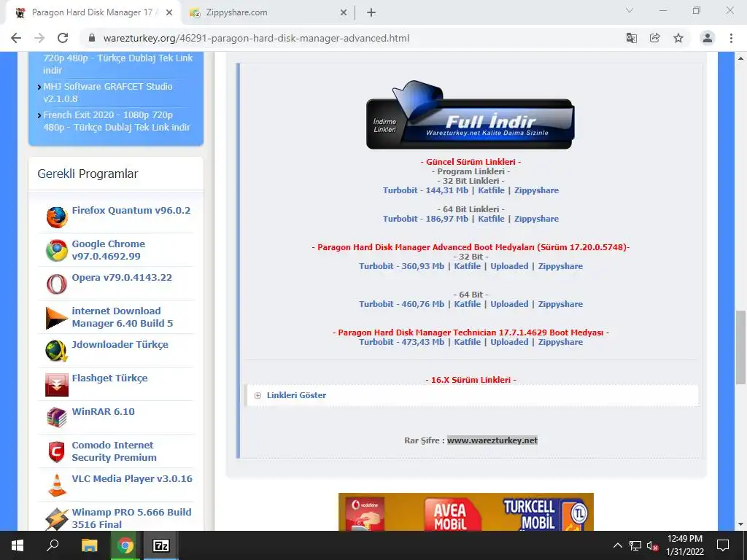This screenshot has height=560, width=747.
Task: Click Turbobit 473,43 Mb Technician link
Action: pyautogui.click(x=402, y=342)
